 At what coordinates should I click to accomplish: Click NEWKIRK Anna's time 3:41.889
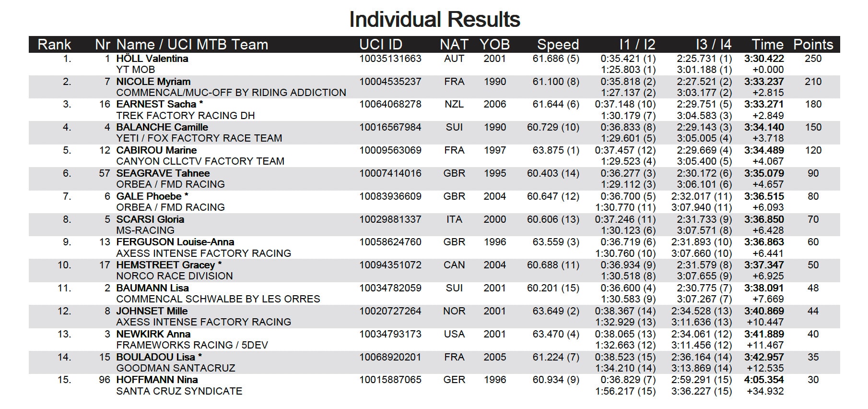(x=764, y=334)
